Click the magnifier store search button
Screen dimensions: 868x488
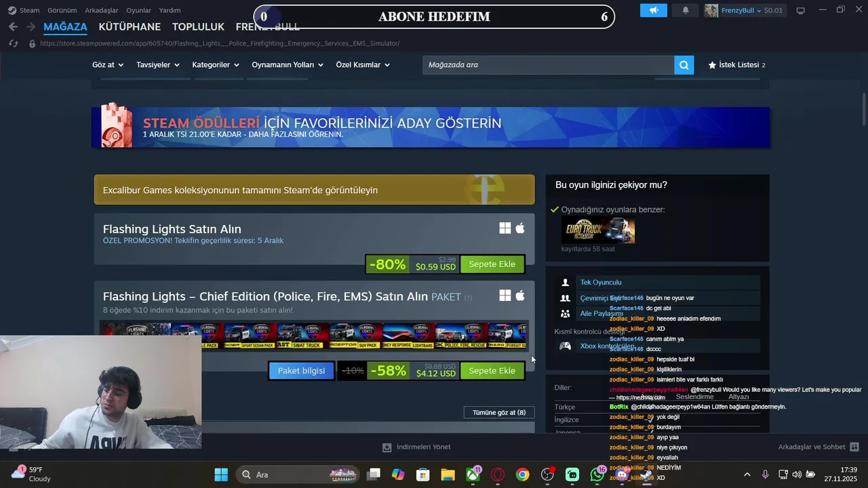[x=684, y=65]
